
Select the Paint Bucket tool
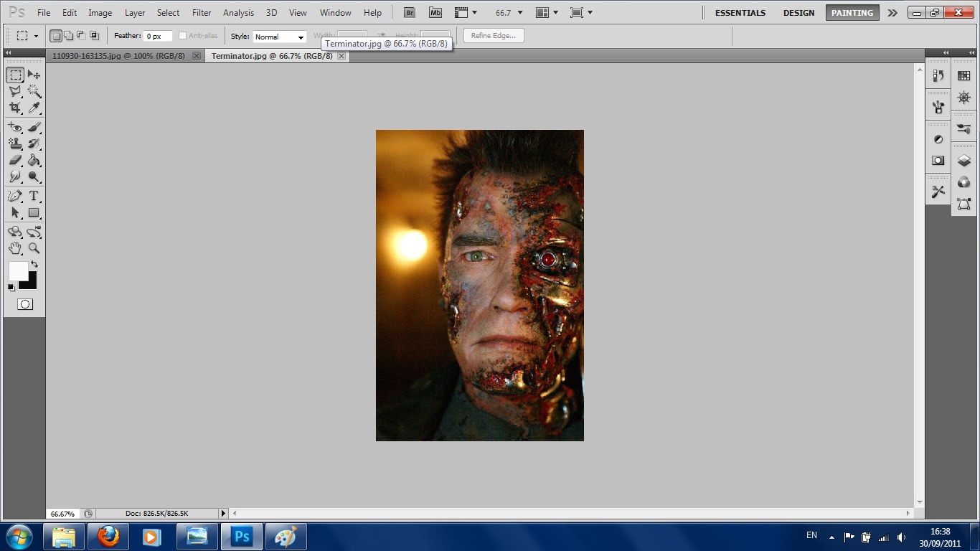(34, 161)
